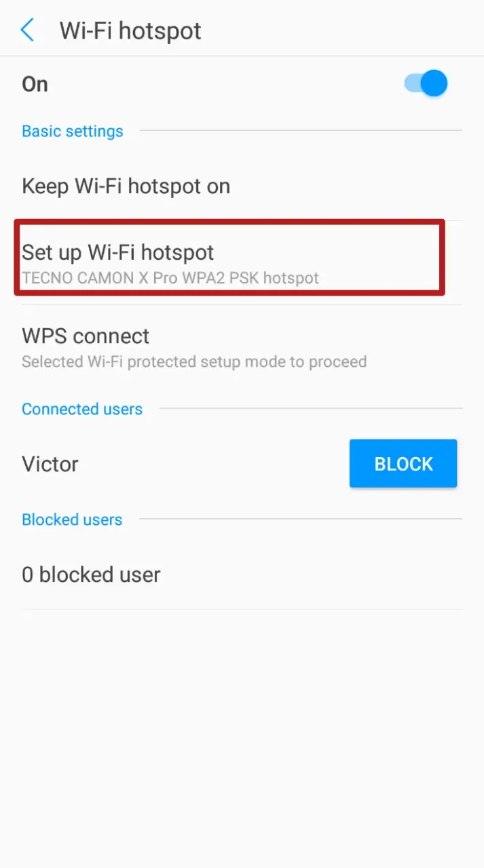
Task: Turn off the Wi-Fi hotspot switch
Action: 426,84
